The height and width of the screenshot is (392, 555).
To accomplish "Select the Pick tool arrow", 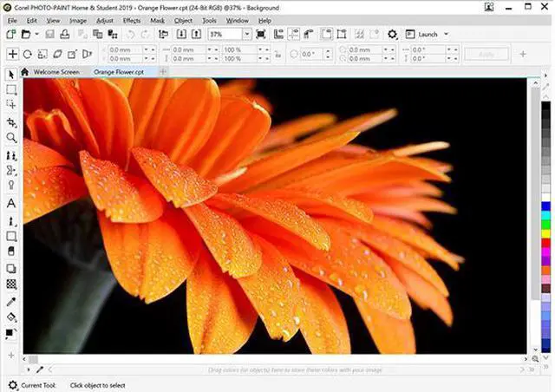I will [x=11, y=75].
